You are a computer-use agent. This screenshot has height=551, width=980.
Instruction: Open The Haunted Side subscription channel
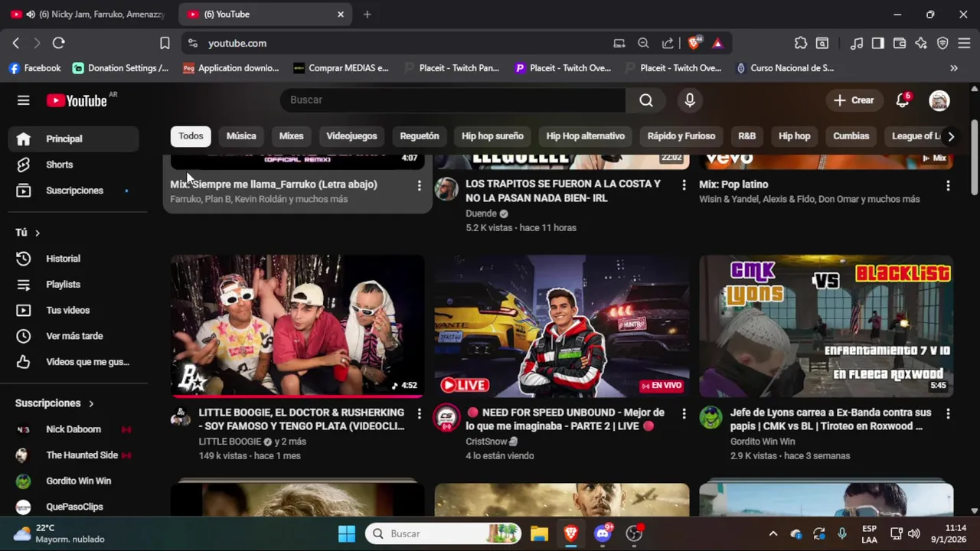click(74, 455)
